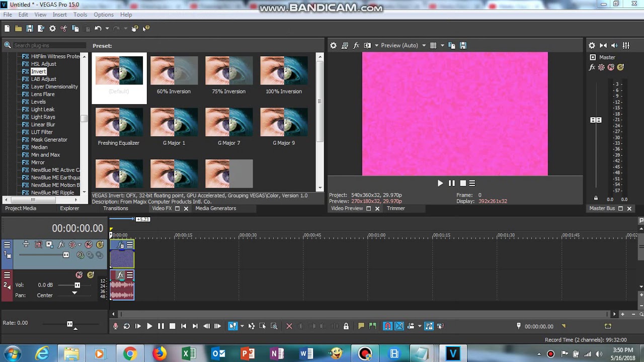The height and width of the screenshot is (362, 644).
Task: Solo audio track 2
Action: click(91, 275)
